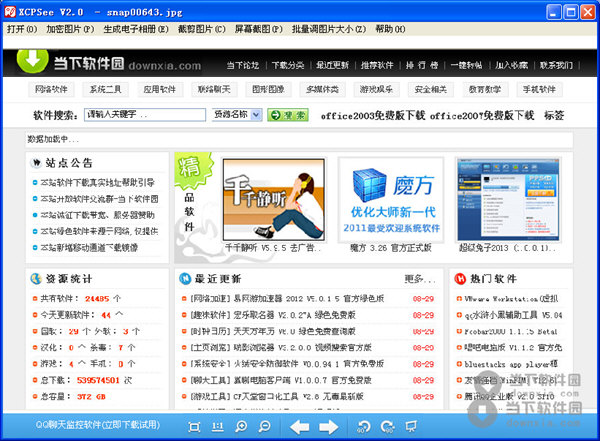Click the slideshow presentation icon
This screenshot has height=441, width=600.
click(411, 426)
